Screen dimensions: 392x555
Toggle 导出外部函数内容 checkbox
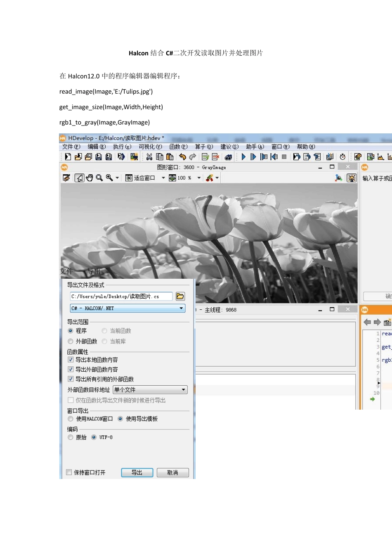(x=71, y=369)
